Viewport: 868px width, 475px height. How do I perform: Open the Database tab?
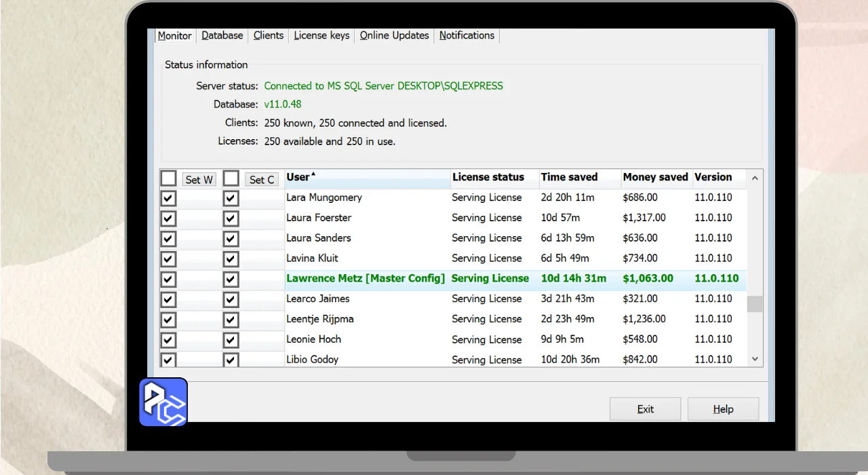pyautogui.click(x=222, y=35)
